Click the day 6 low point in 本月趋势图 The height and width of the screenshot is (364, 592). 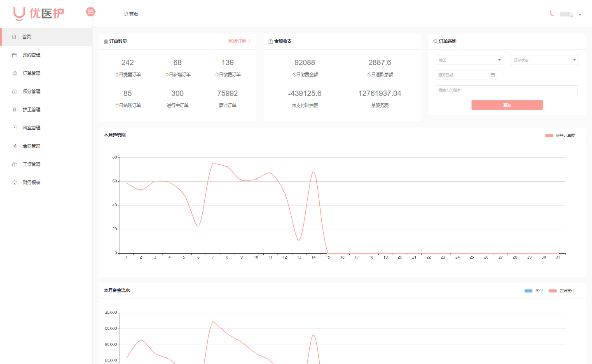(x=199, y=226)
